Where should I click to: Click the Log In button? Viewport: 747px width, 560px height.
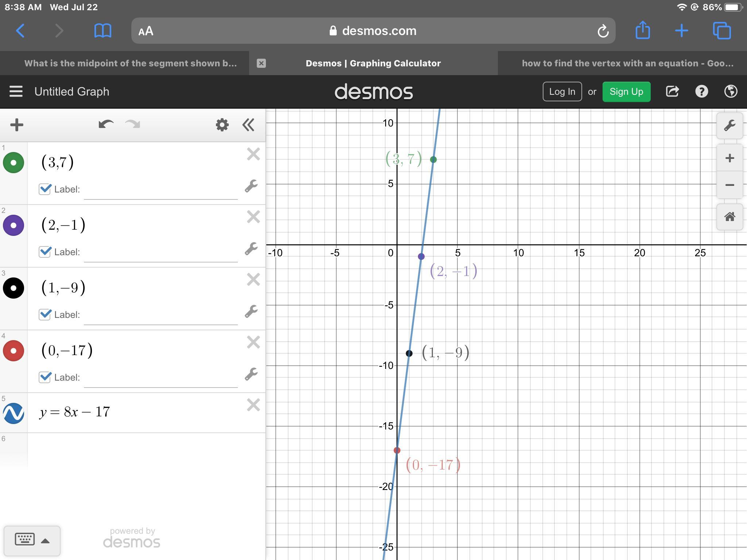(562, 92)
